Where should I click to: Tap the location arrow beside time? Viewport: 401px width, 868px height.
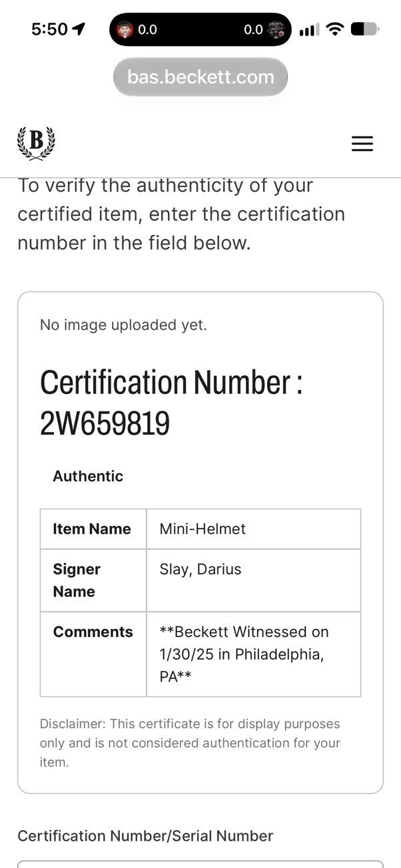pos(79,29)
